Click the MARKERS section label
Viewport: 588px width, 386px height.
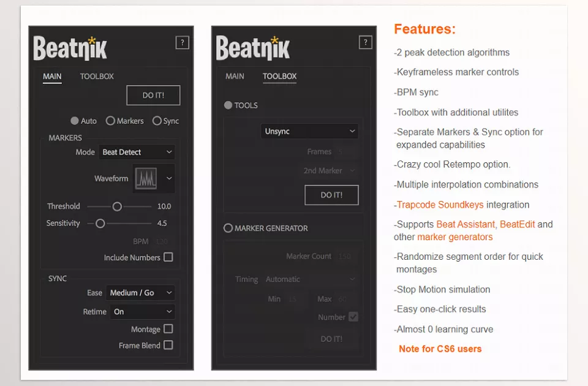66,138
